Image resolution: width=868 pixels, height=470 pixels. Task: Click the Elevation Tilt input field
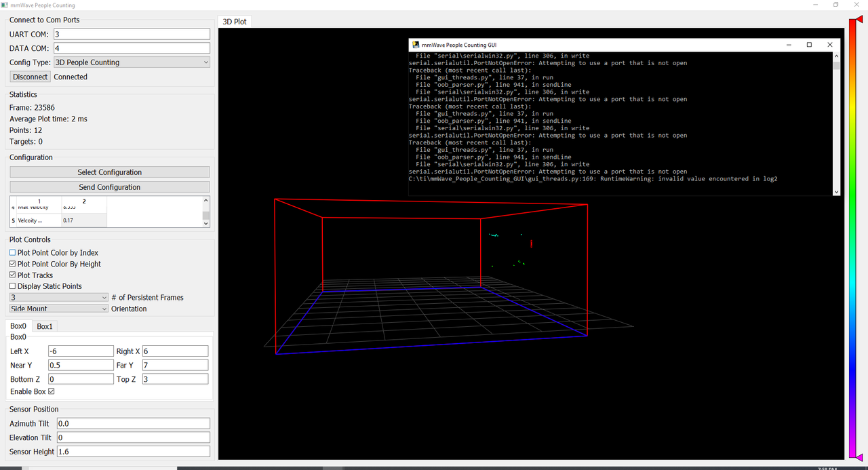coord(134,437)
